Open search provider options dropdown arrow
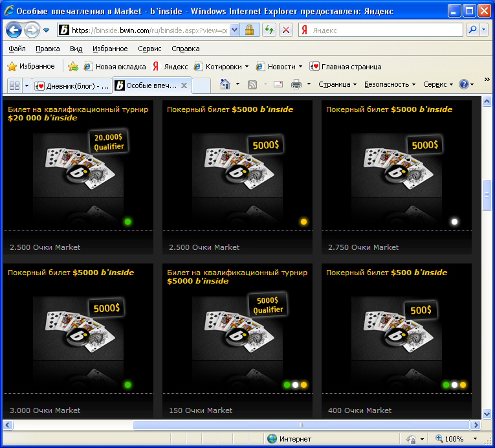This screenshot has width=495, height=448. (484, 30)
